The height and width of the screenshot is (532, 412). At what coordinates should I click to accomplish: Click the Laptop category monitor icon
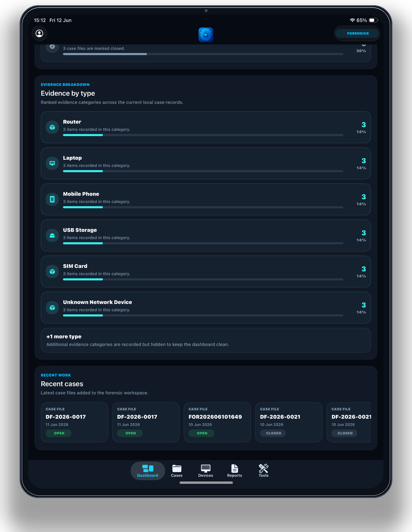coord(52,163)
